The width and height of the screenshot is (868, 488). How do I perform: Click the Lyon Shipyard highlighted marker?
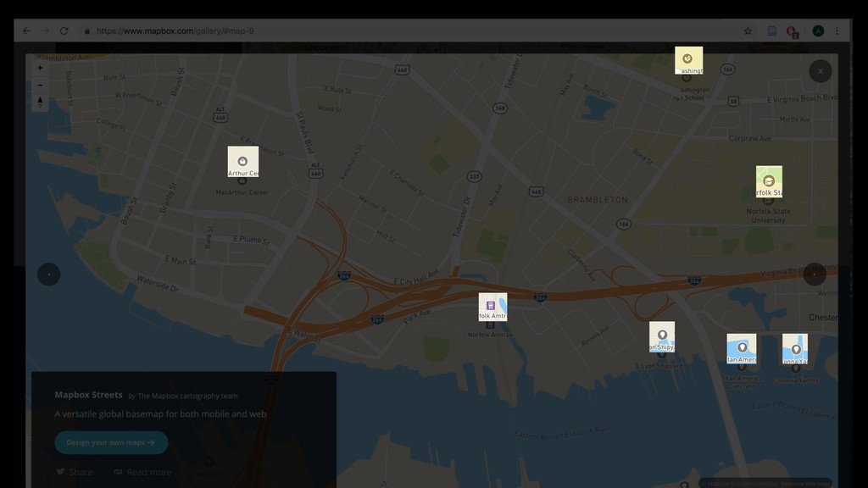click(662, 336)
